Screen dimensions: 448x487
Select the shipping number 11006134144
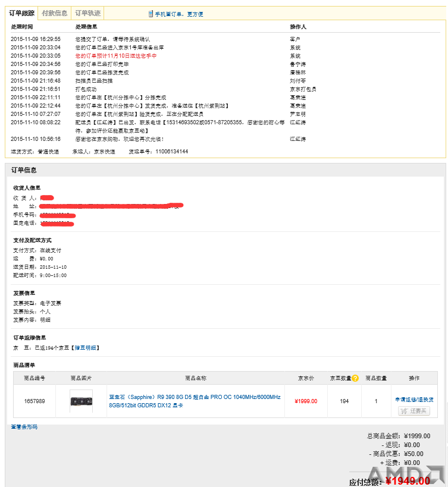tap(172, 152)
